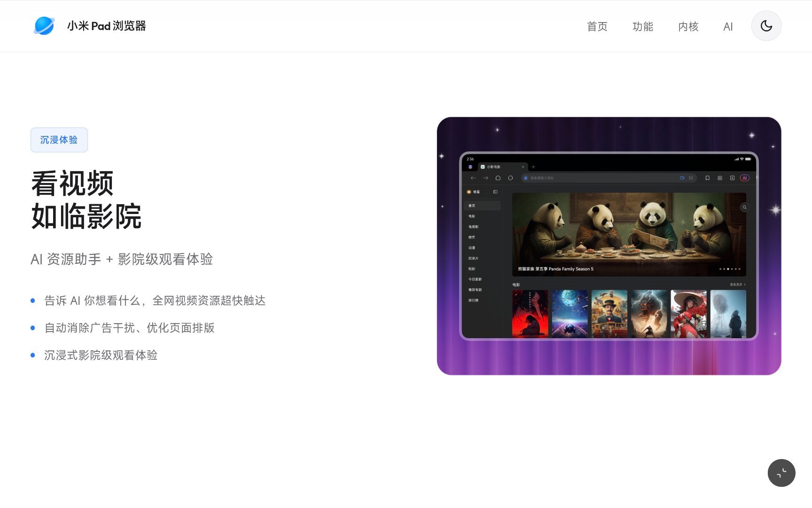This screenshot has height=508, width=812.
Task: Toggle dark mode with the moon button
Action: pos(766,26)
